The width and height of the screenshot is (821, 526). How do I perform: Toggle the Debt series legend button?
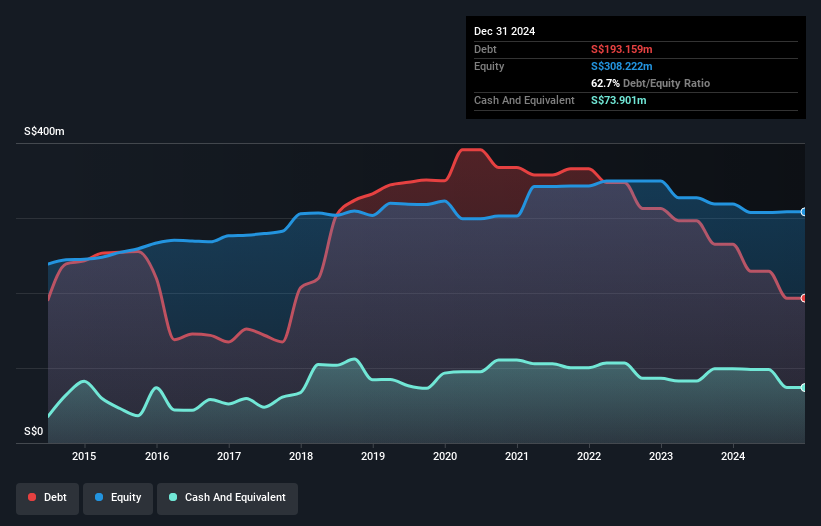48,498
